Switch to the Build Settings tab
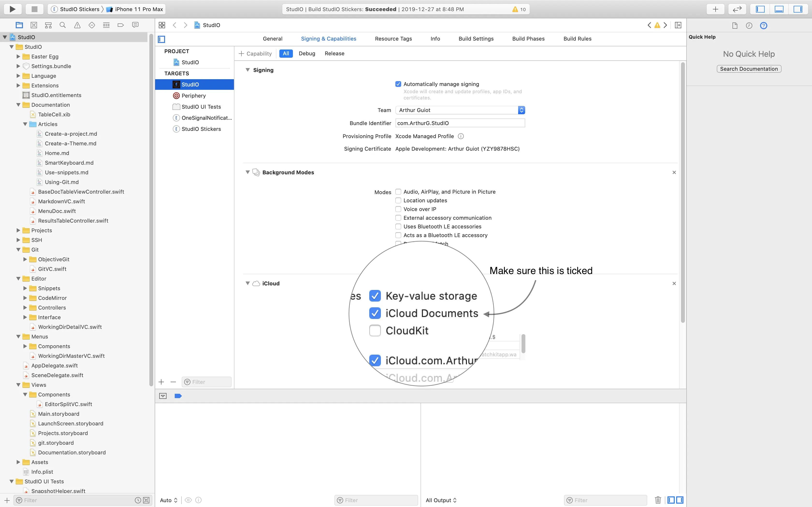 (x=476, y=39)
